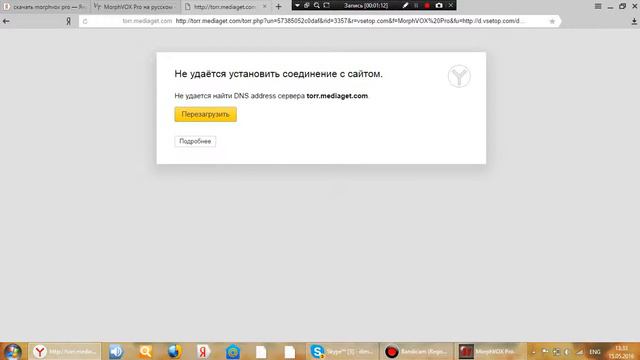Open the Подробнее details button

click(x=195, y=141)
